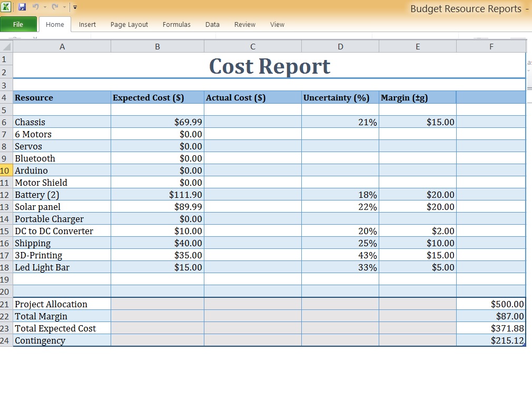This screenshot has height=412, width=532.
Task: Select the Solar panel cell
Action: (x=62, y=207)
